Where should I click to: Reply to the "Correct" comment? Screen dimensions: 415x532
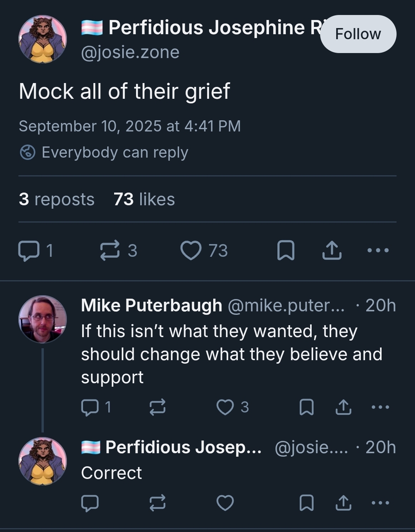(x=90, y=503)
